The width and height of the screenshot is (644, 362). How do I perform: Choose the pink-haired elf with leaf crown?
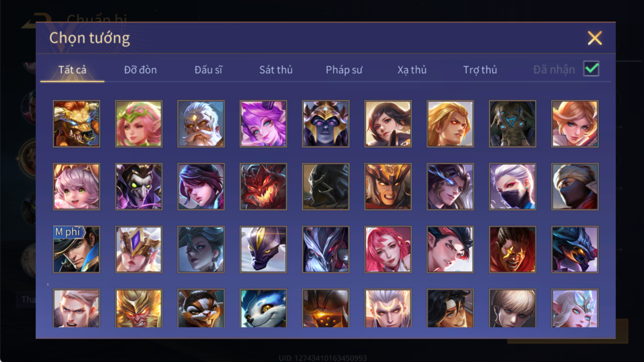click(x=139, y=124)
